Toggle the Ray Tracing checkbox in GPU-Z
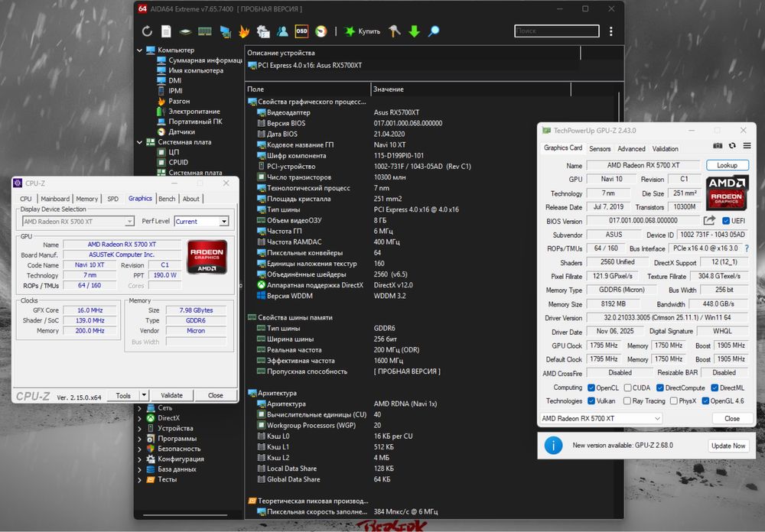This screenshot has width=765, height=532. click(x=627, y=401)
